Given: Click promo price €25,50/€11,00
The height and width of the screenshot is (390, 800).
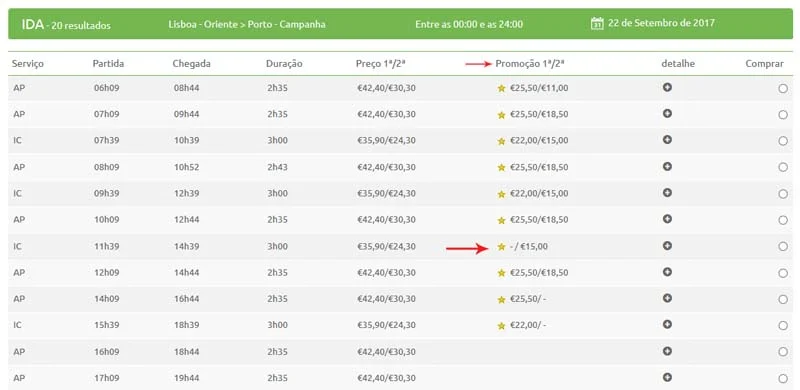Looking at the screenshot, I should pyautogui.click(x=539, y=88).
